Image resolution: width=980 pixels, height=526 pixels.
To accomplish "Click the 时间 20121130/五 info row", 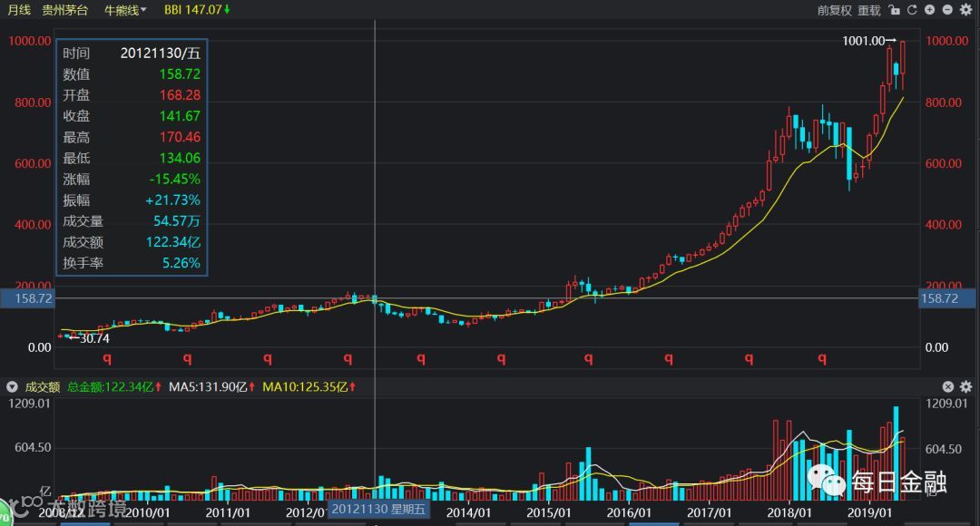I will coord(132,54).
